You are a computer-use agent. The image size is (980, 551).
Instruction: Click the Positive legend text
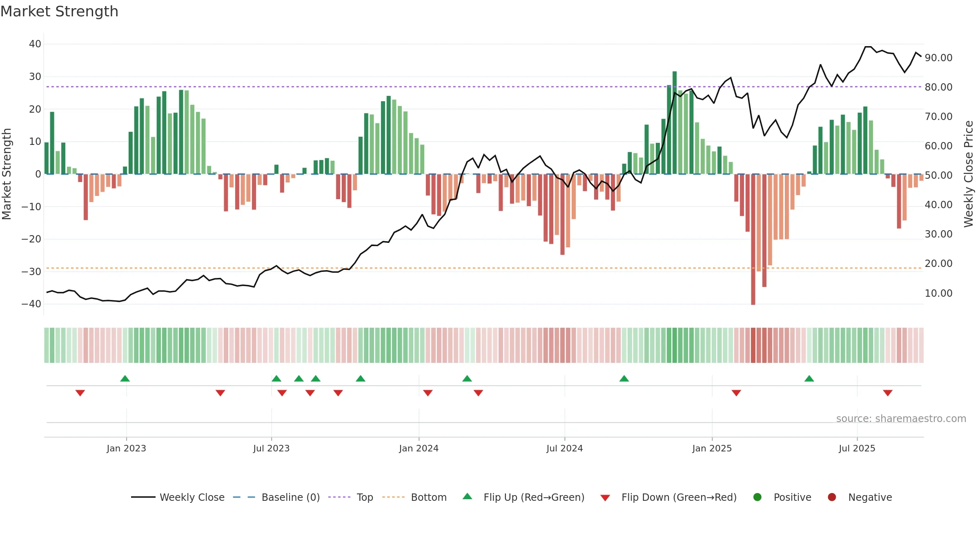coord(793,497)
